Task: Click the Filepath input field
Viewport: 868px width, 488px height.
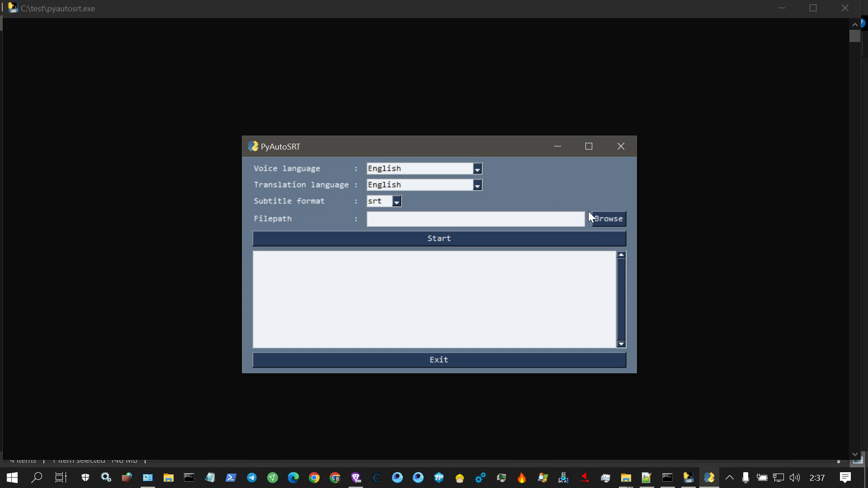Action: [x=476, y=219]
